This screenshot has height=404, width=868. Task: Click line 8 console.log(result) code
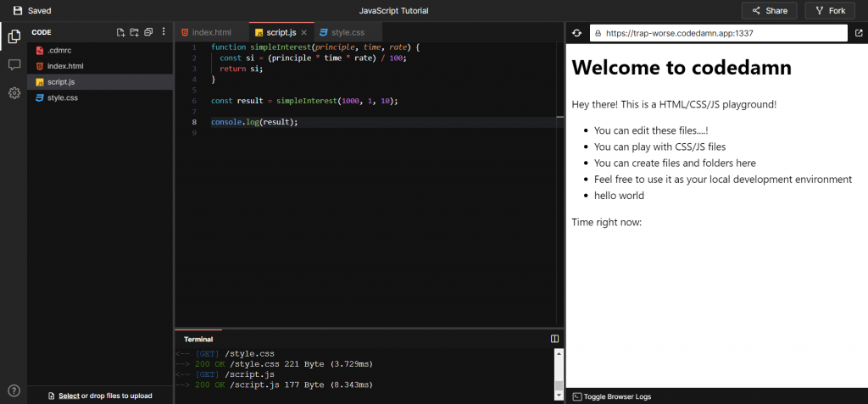[x=254, y=122]
